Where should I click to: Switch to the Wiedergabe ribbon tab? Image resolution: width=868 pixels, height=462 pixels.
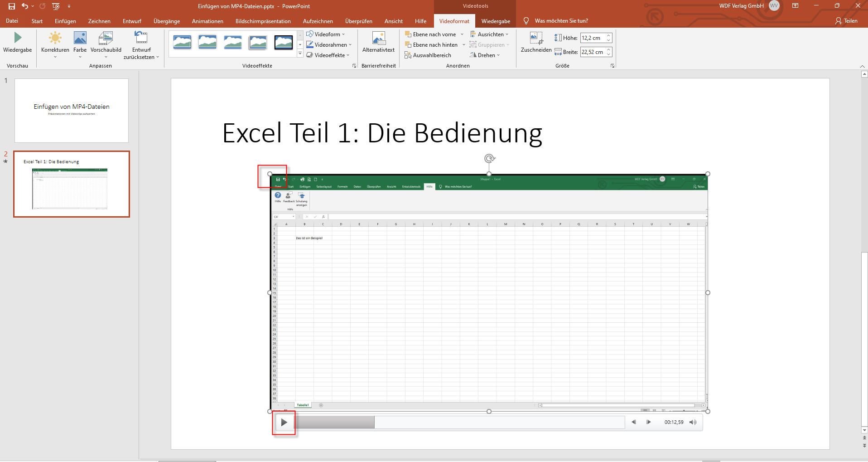point(496,21)
